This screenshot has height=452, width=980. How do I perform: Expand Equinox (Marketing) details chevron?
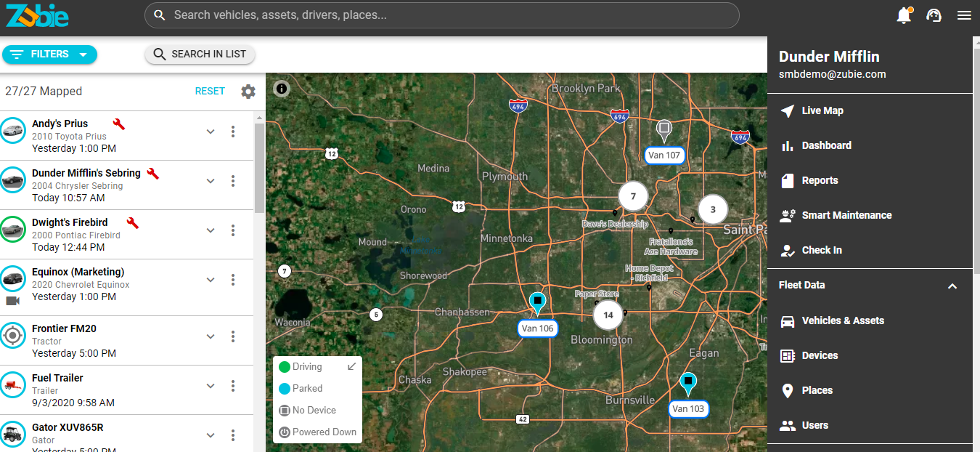[x=211, y=280]
